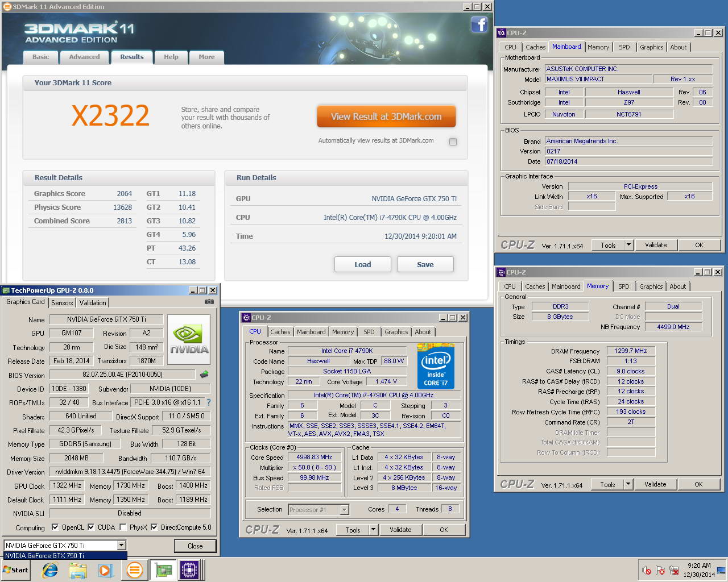Switch to the GPU-Z graphics card taskbar icon
Image resolution: width=728 pixels, height=582 pixels.
click(163, 570)
